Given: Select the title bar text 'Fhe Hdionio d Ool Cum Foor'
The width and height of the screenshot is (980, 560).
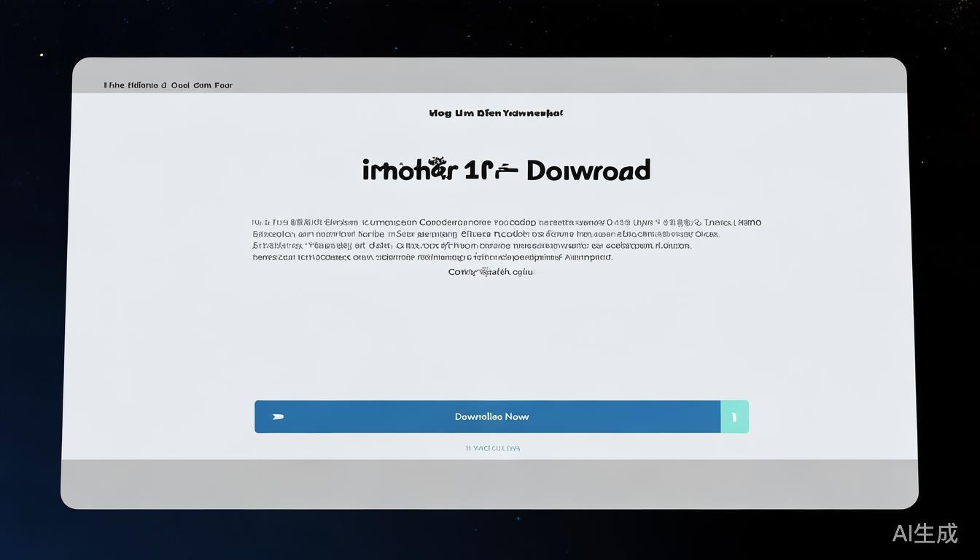Looking at the screenshot, I should point(168,85).
